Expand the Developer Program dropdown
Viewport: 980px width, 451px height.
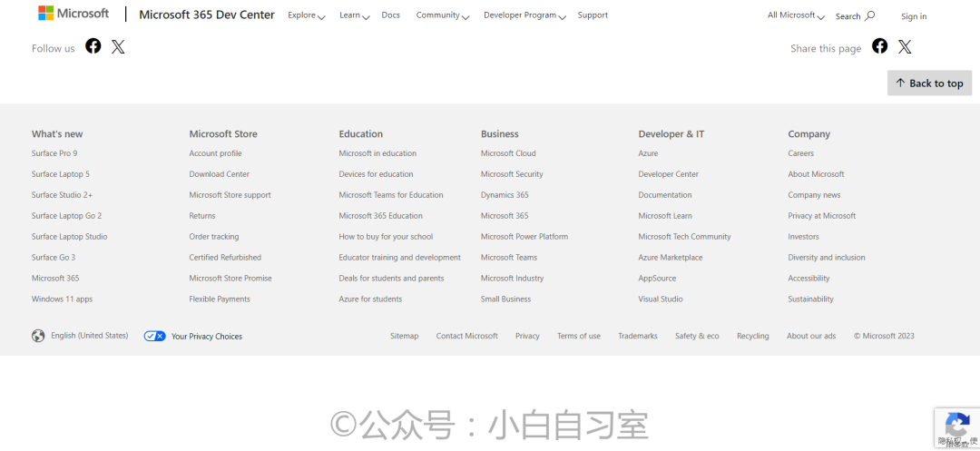point(524,15)
